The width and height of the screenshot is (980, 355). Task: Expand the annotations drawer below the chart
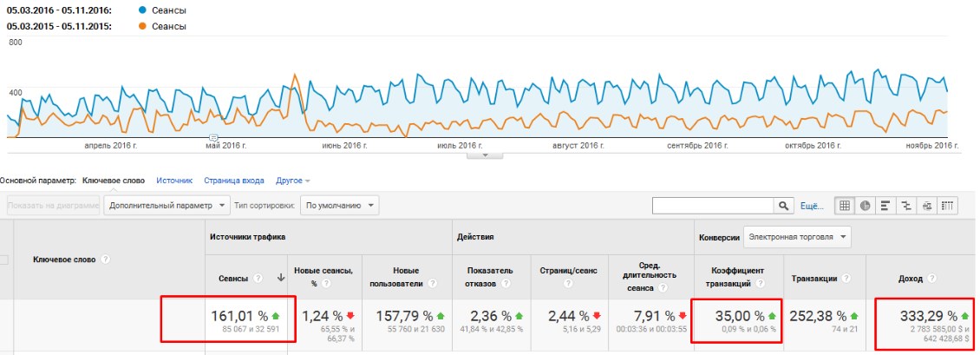(x=485, y=155)
